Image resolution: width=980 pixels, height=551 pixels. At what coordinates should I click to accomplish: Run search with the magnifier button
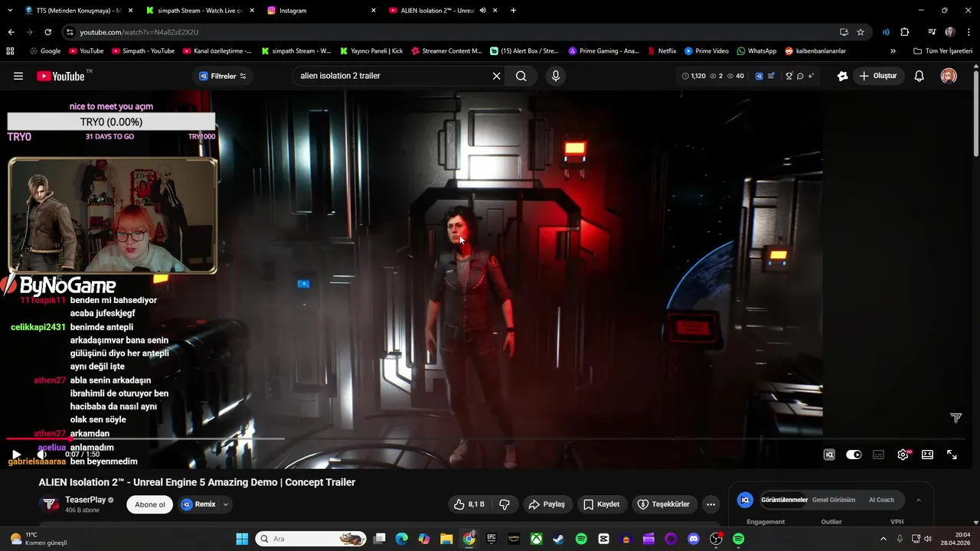click(x=521, y=76)
